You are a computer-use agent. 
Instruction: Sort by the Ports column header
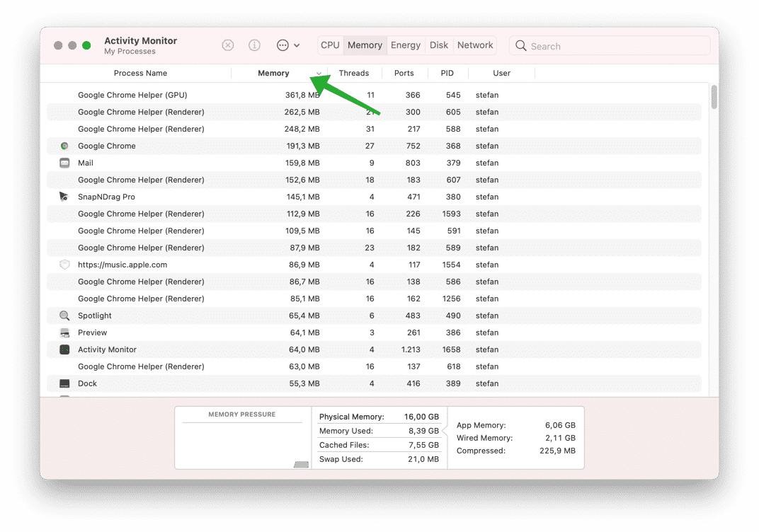point(404,73)
